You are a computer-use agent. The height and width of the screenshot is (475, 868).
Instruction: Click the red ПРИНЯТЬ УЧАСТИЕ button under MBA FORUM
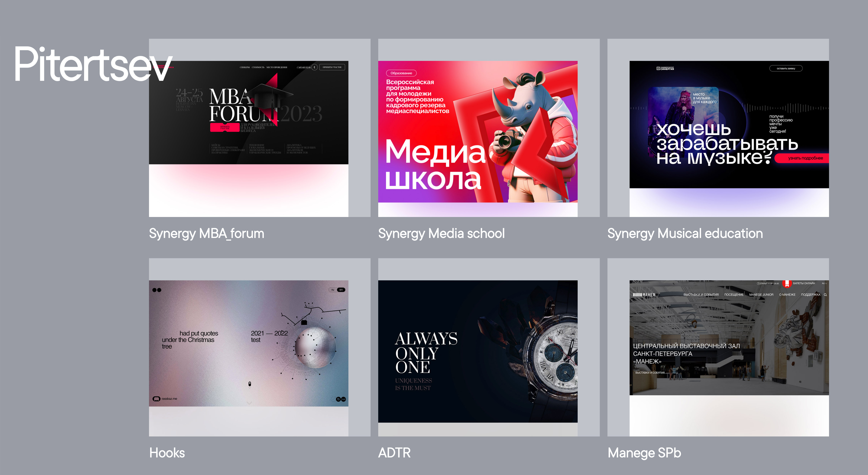[225, 128]
